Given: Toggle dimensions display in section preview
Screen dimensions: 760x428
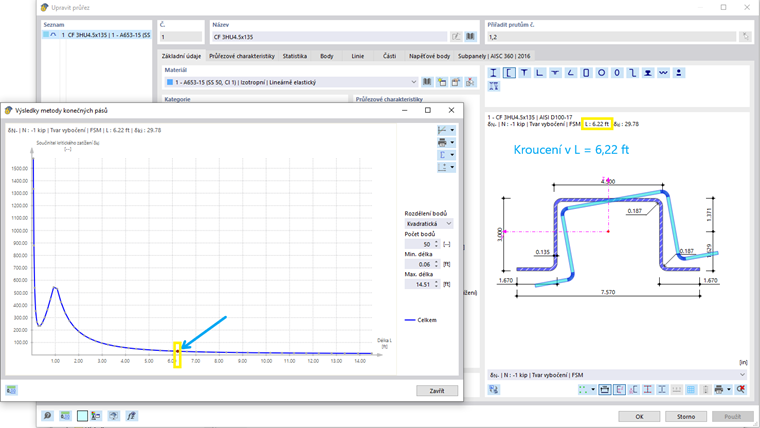Looking at the screenshot, I should pyautogui.click(x=604, y=389).
